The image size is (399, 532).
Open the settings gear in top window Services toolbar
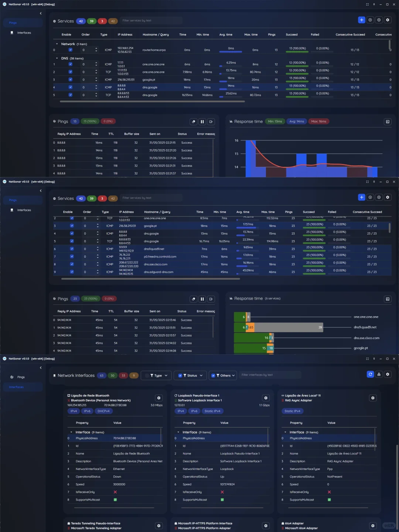coord(388,20)
